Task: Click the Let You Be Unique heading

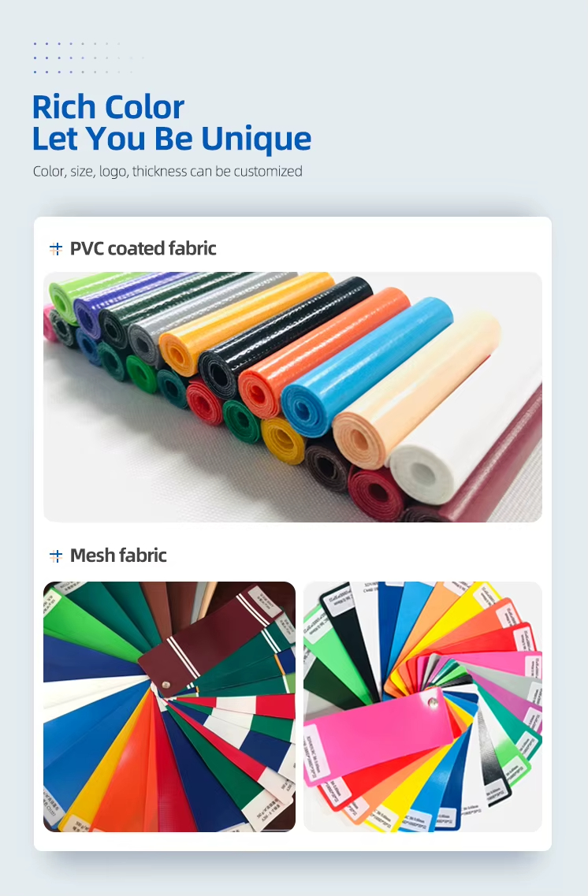Action: click(171, 139)
